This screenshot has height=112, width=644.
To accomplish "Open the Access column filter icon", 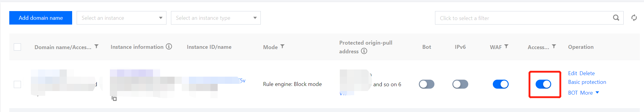I will [x=554, y=46].
